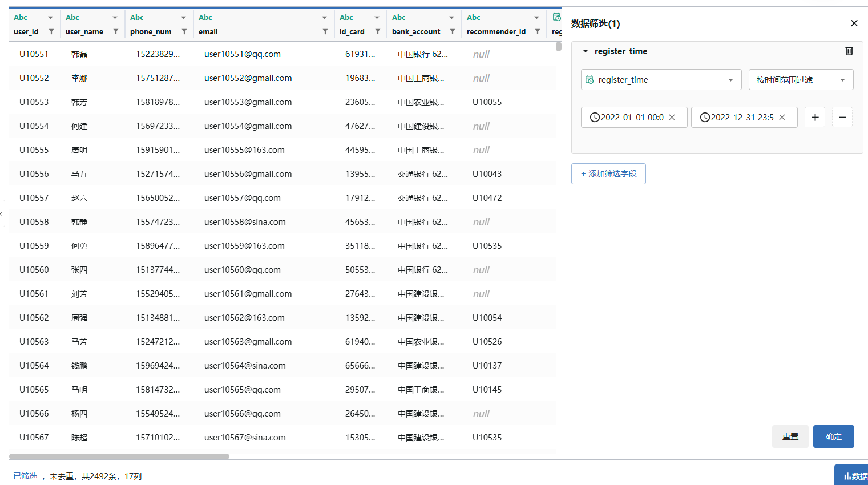
Task: Select the user_id cell U10561
Action: click(x=34, y=294)
